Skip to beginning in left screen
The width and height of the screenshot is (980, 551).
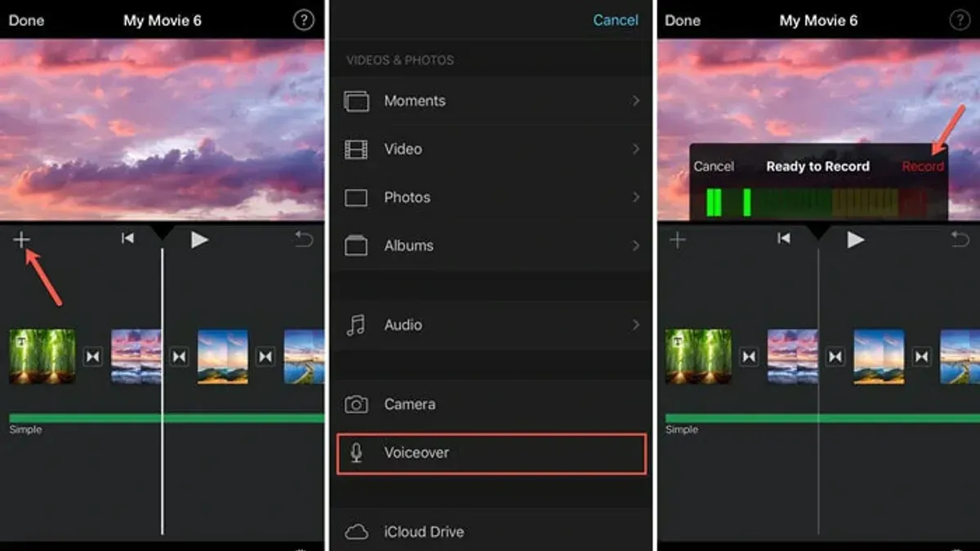coord(128,238)
